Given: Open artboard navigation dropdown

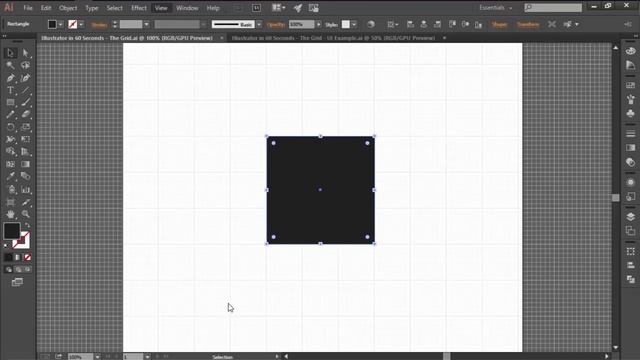Looking at the screenshot, I should click(147, 357).
